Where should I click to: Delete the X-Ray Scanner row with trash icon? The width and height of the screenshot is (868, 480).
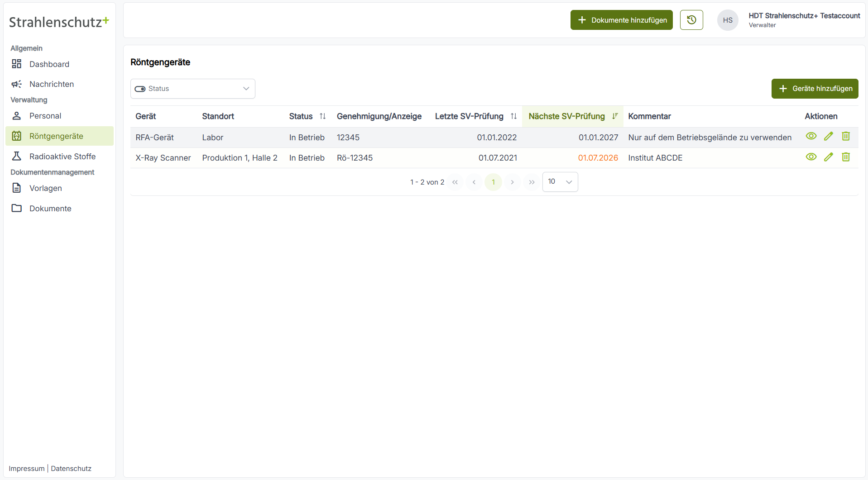click(846, 157)
